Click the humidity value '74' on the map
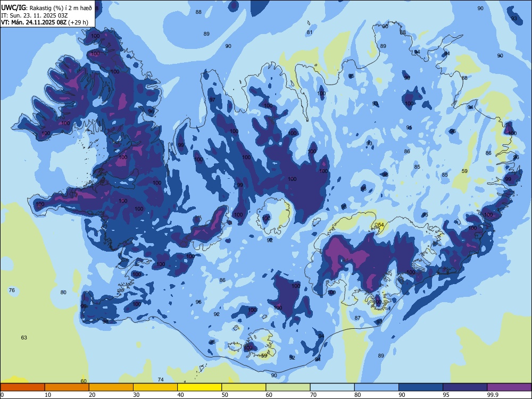532x399 pixels. coord(161,380)
